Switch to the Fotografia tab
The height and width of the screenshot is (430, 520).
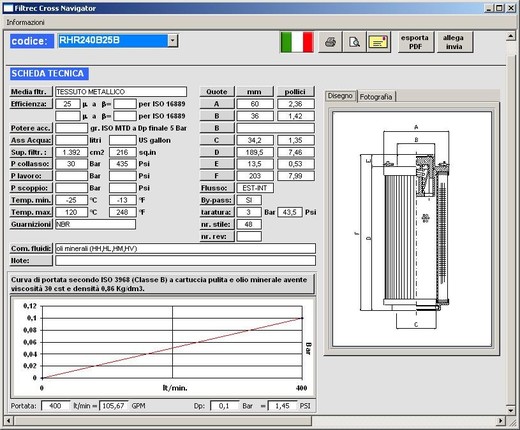pyautogui.click(x=376, y=97)
